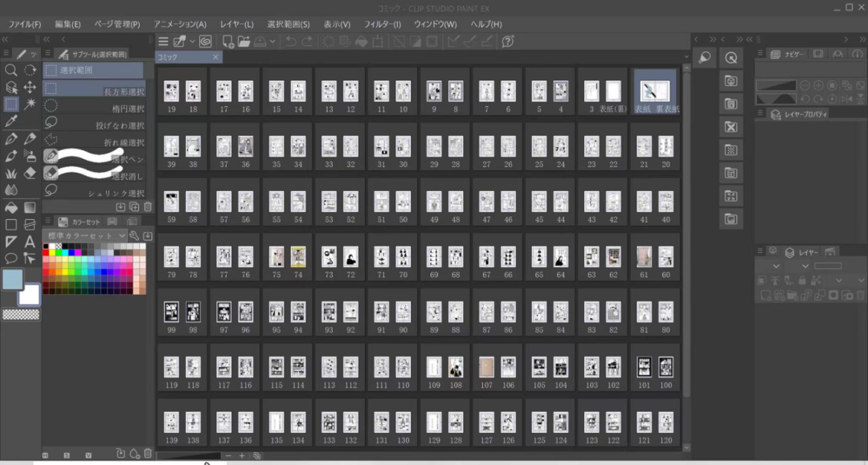868x465 pixels.
Task: Select the Pencil tool
Action: coord(30,139)
